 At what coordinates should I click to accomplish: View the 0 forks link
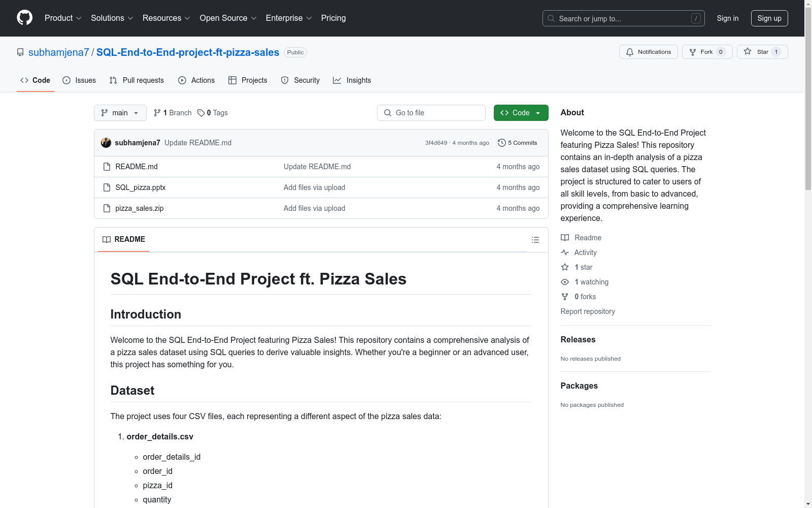coord(579,297)
